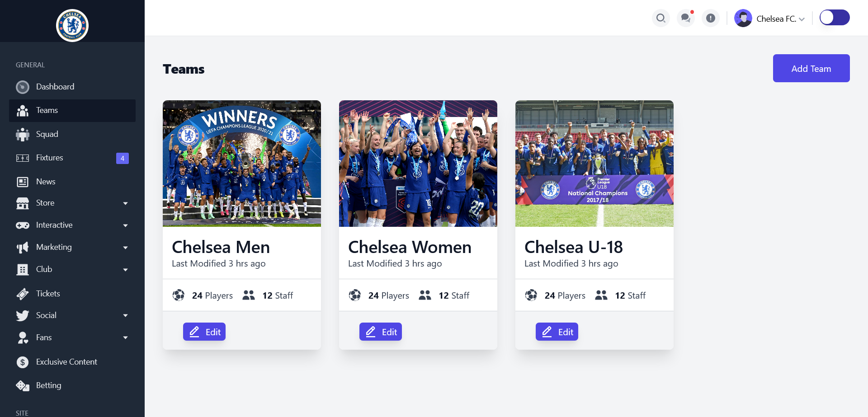Click the alert info icon in the header
868x417 pixels.
tap(711, 18)
